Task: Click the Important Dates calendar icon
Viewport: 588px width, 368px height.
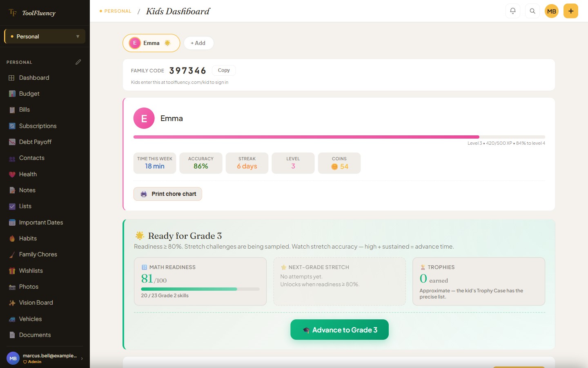Action: (12, 222)
